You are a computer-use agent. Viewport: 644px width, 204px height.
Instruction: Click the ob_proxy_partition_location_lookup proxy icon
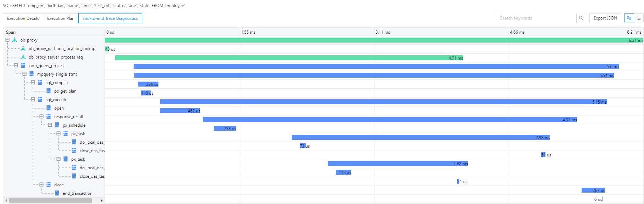point(23,49)
